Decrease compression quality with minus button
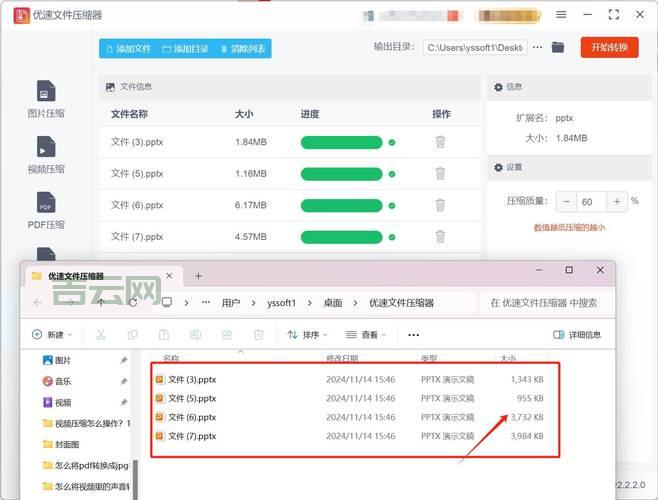The width and height of the screenshot is (658, 500). pos(567,202)
